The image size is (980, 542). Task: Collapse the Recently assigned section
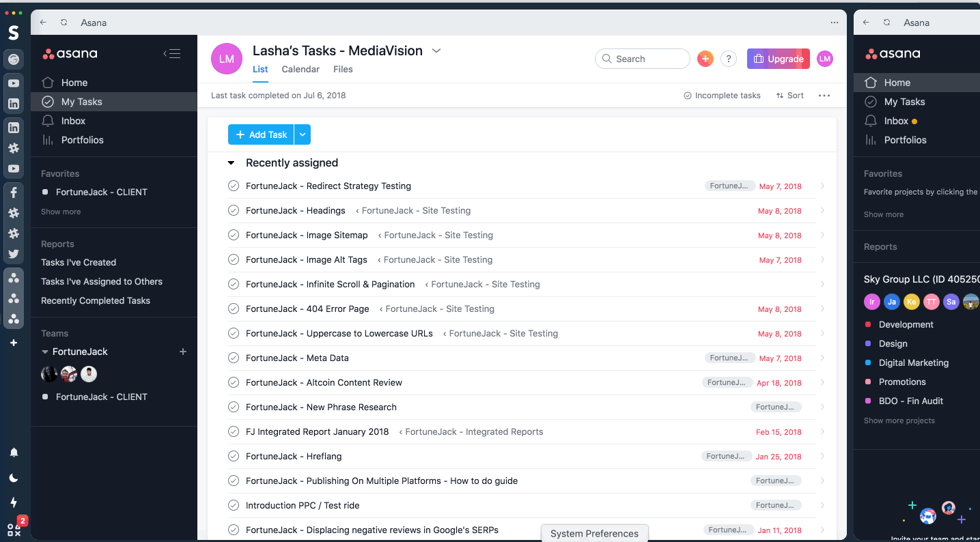[231, 163]
